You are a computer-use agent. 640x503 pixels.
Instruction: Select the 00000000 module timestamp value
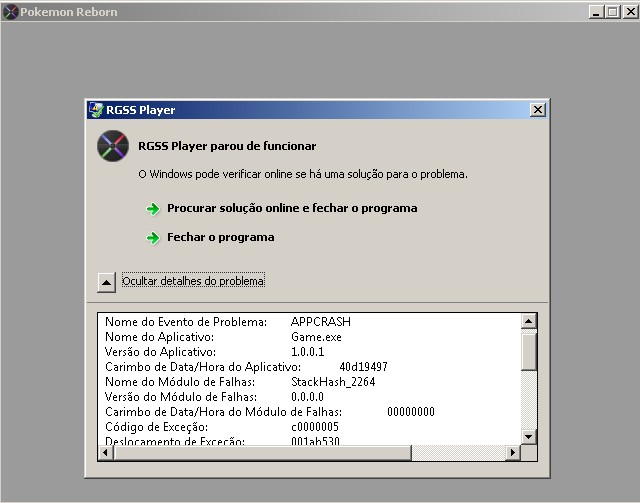point(411,412)
